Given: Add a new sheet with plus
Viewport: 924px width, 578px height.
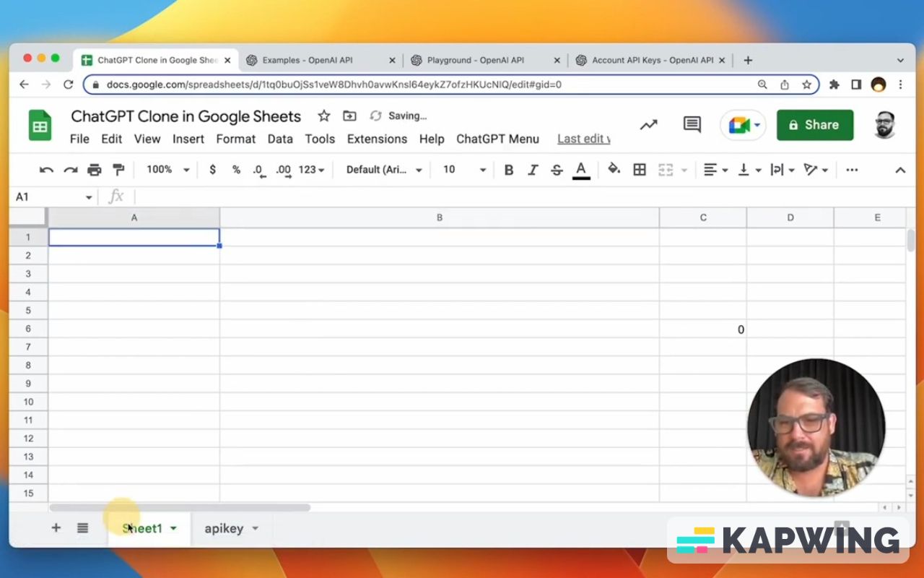Looking at the screenshot, I should tap(56, 528).
